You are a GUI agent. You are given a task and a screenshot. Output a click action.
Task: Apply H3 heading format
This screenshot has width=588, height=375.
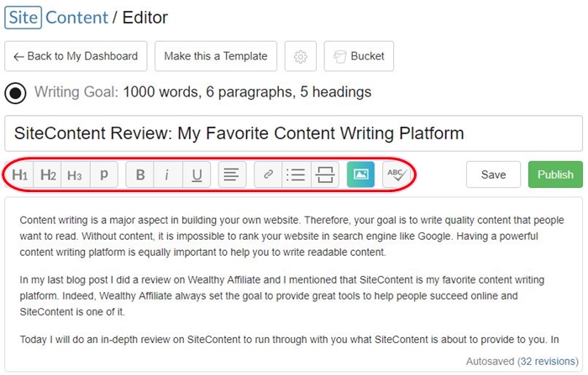pos(76,174)
